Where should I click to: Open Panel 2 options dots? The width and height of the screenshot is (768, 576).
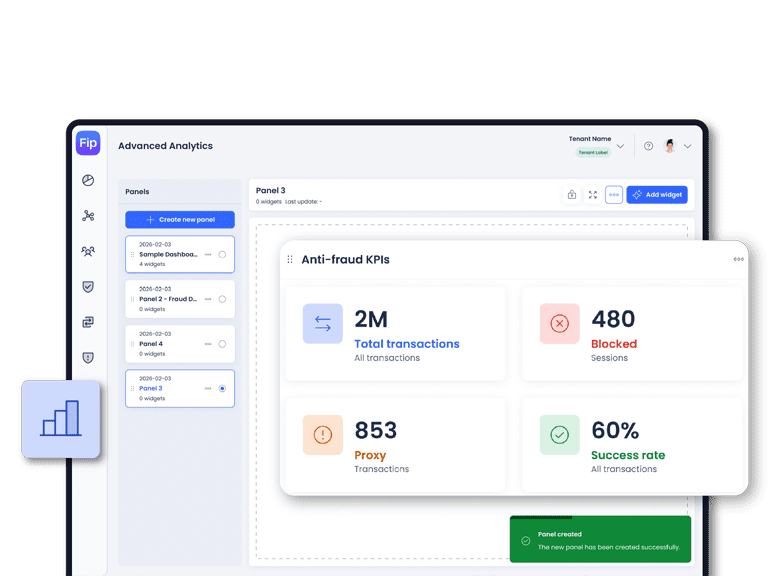[x=208, y=299]
